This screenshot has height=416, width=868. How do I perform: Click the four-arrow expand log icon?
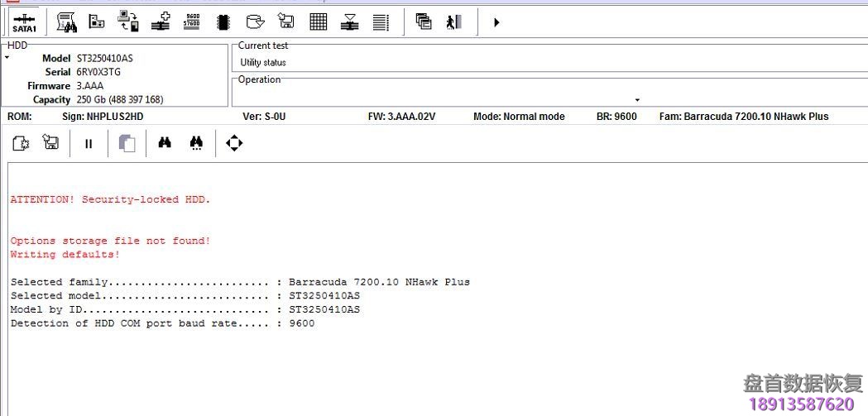[x=234, y=143]
